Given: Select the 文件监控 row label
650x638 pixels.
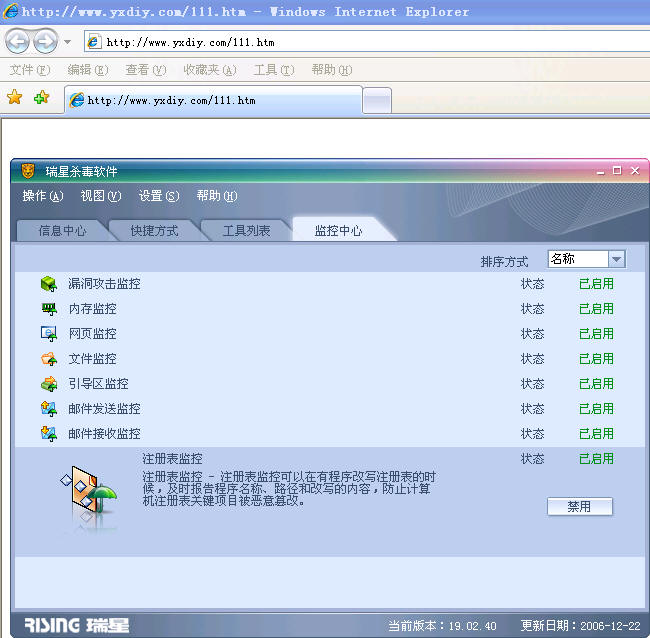Looking at the screenshot, I should click(92, 359).
